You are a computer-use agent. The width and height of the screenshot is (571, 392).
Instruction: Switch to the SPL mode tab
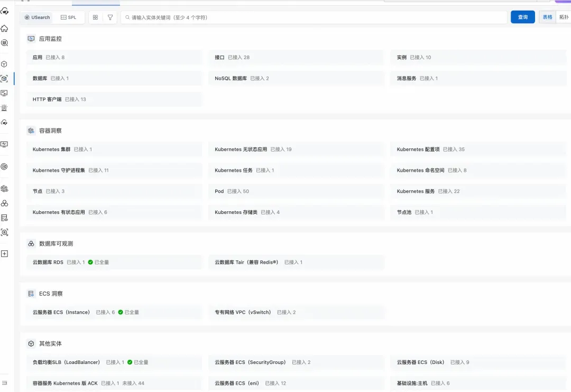[x=68, y=17]
